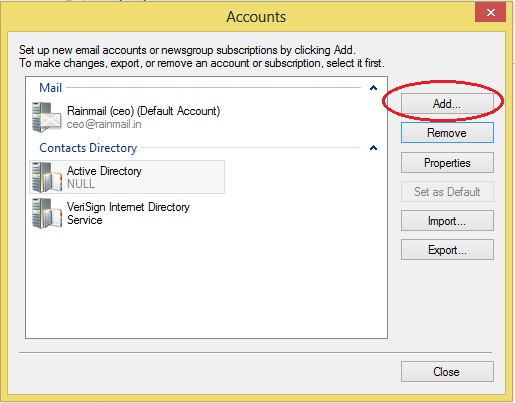Collapse the Contacts Directory section chevron
This screenshot has height=403, width=515.
point(373,148)
